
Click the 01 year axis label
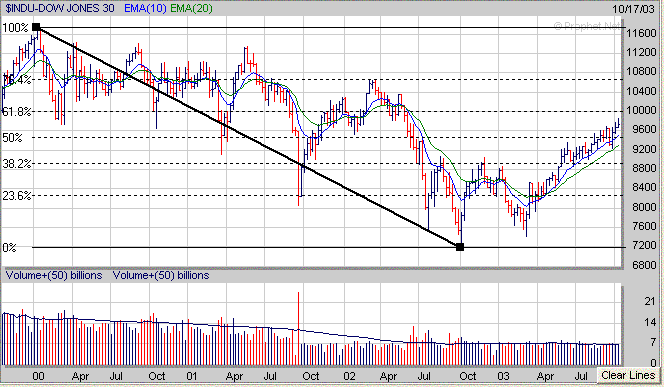point(192,376)
